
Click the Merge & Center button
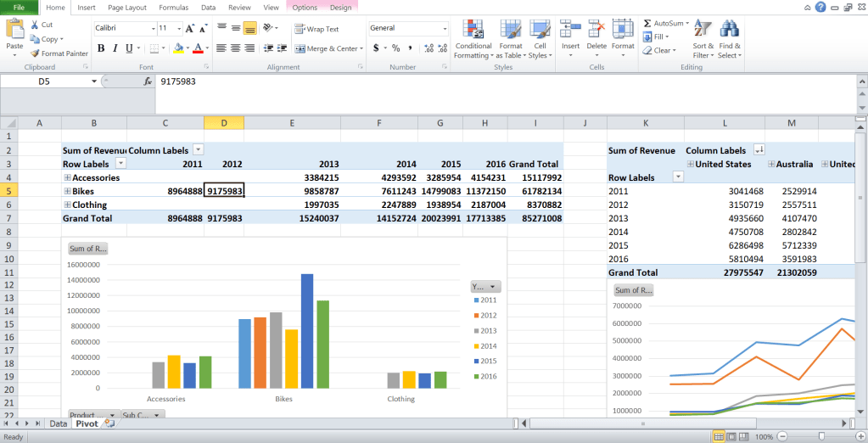click(x=327, y=48)
